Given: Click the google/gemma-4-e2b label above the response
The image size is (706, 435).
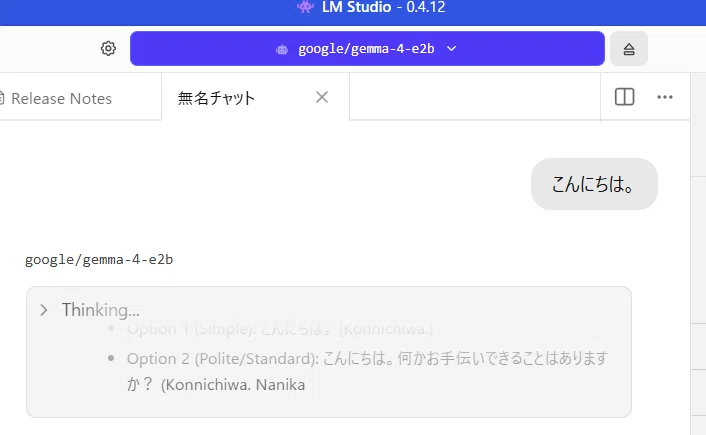Looking at the screenshot, I should click(x=99, y=260).
